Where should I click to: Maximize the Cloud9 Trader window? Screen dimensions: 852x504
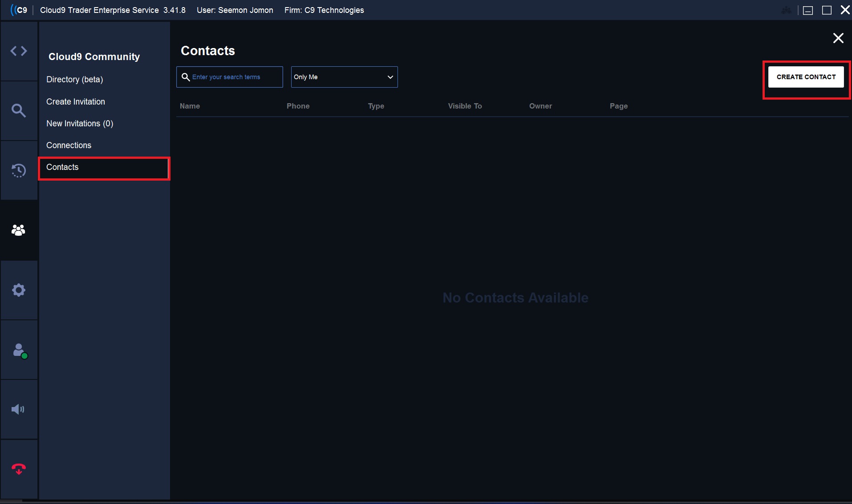tap(827, 10)
